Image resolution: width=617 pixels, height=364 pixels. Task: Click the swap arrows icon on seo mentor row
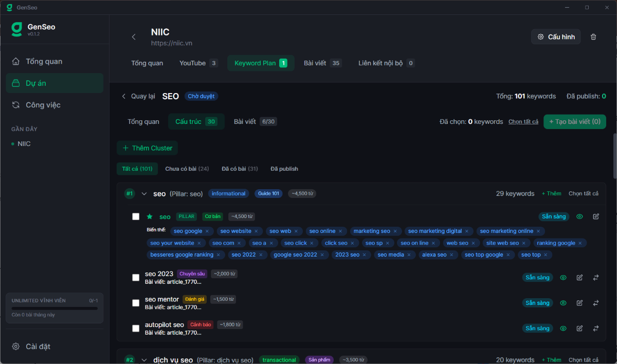pyautogui.click(x=596, y=303)
